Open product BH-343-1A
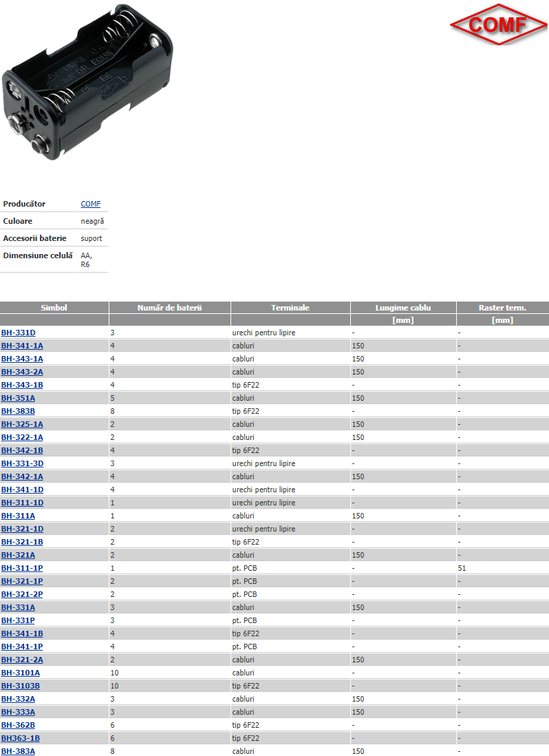This screenshot has height=756, width=549. click(x=22, y=359)
